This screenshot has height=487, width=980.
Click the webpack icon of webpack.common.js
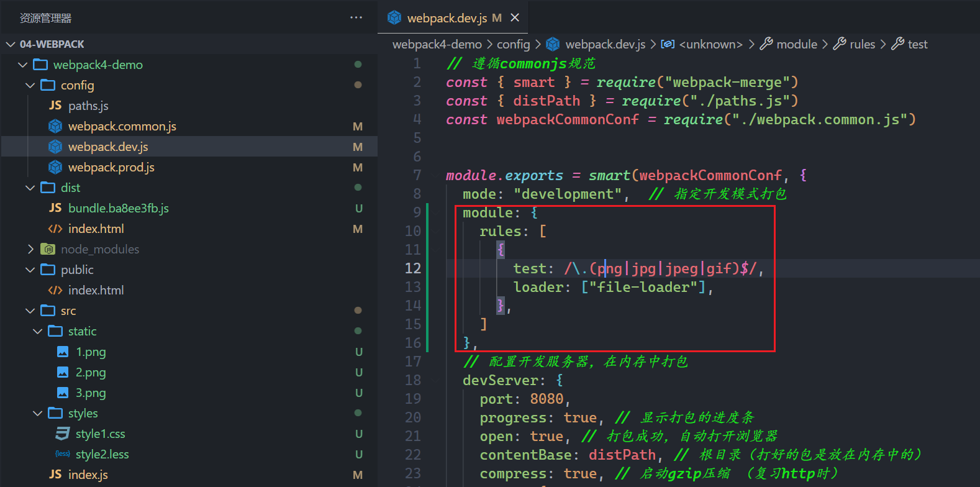pyautogui.click(x=55, y=126)
